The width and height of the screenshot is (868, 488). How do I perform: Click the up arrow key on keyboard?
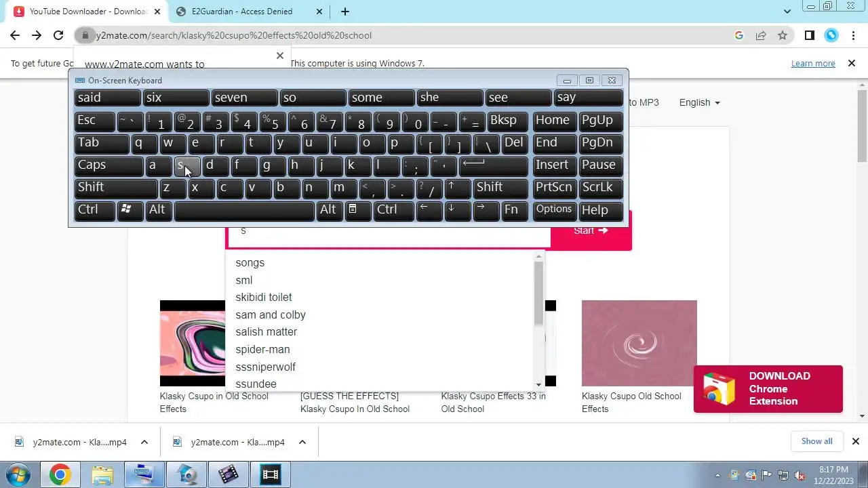coord(458,188)
